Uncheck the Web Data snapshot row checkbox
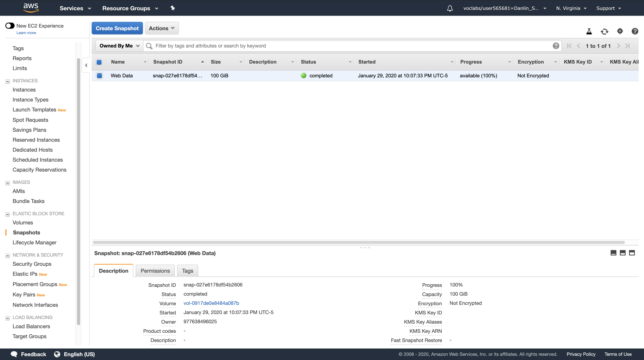This screenshot has width=644, height=360. coord(99,75)
